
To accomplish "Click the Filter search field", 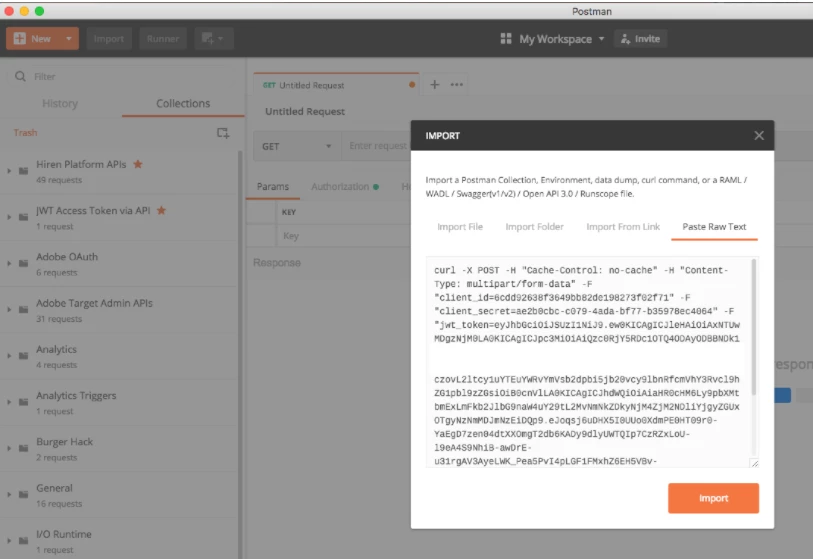I will [122, 77].
